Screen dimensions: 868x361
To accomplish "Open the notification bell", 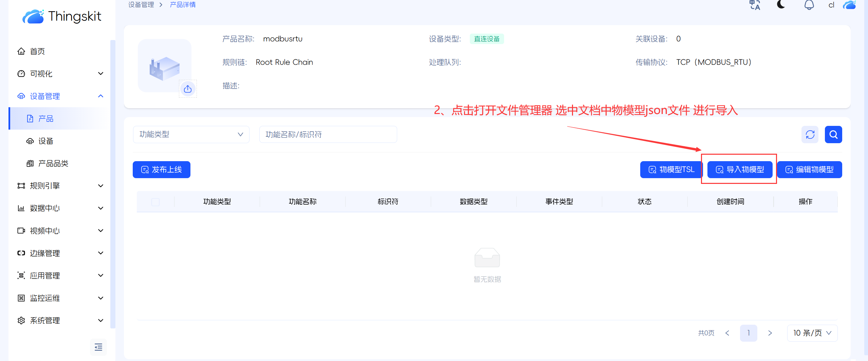I will (809, 5).
